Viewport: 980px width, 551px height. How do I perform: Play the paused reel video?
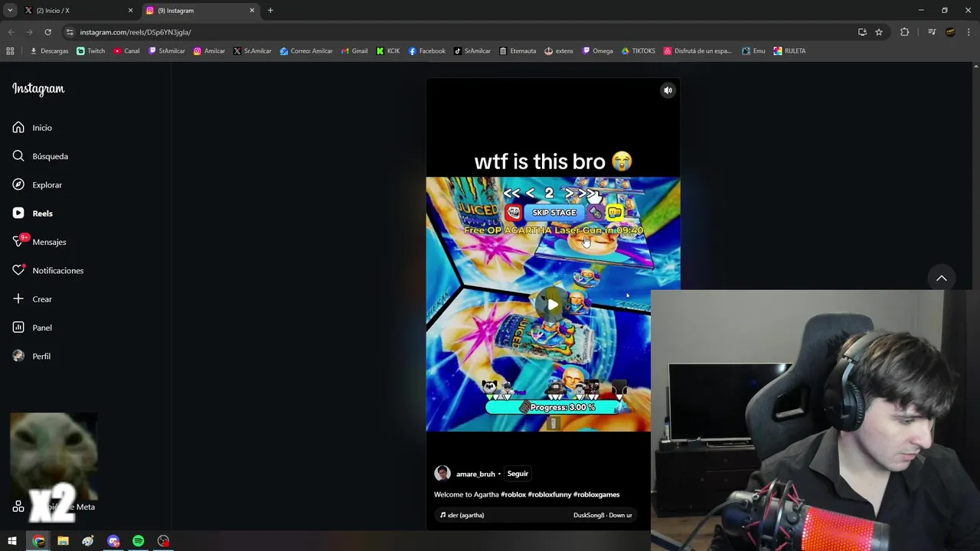[x=553, y=305]
